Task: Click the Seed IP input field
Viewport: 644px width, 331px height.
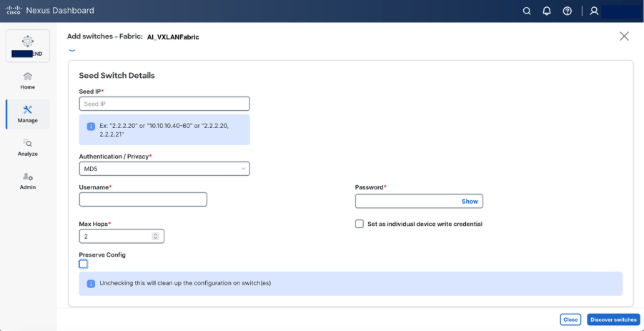Action: (x=164, y=104)
